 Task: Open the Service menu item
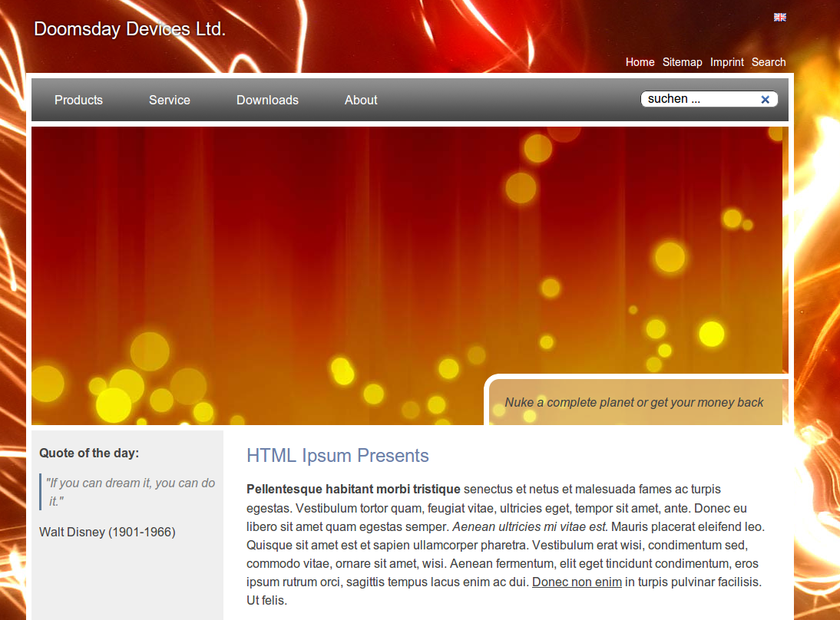click(x=169, y=100)
